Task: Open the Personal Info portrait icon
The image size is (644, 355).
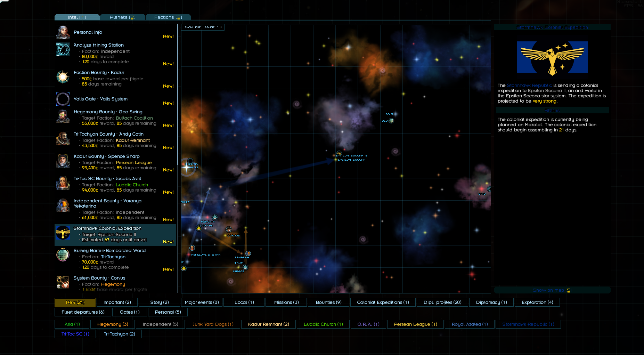Action: 63,32
